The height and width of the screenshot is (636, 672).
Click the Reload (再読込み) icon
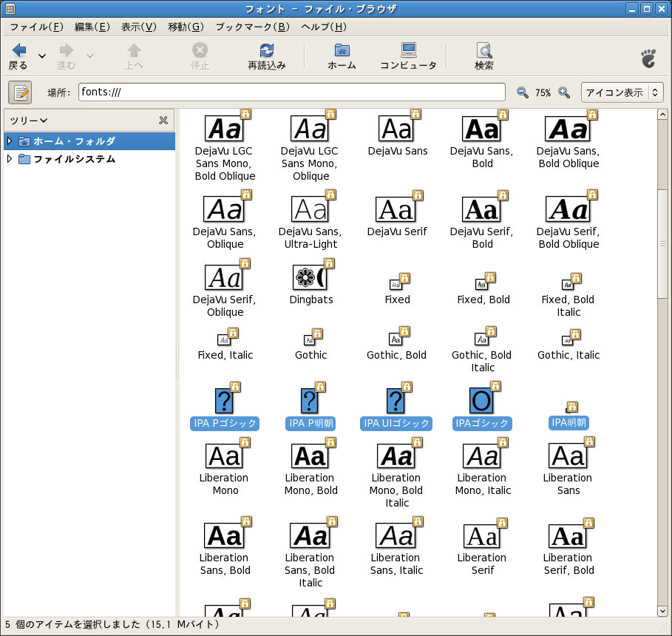point(267,50)
